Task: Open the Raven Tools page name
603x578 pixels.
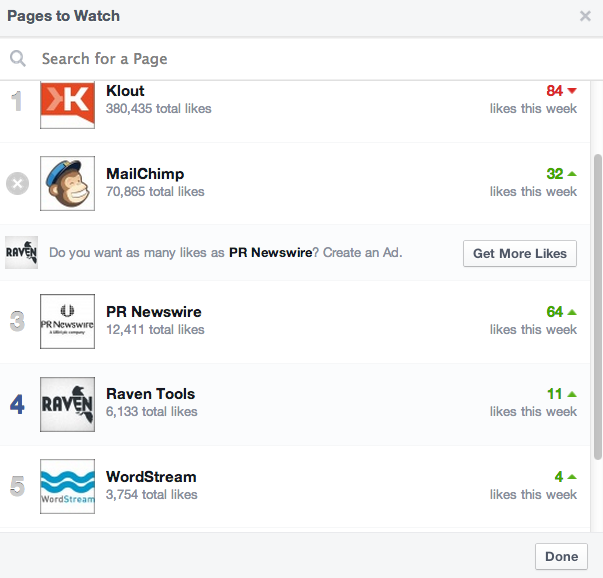Action: point(150,394)
